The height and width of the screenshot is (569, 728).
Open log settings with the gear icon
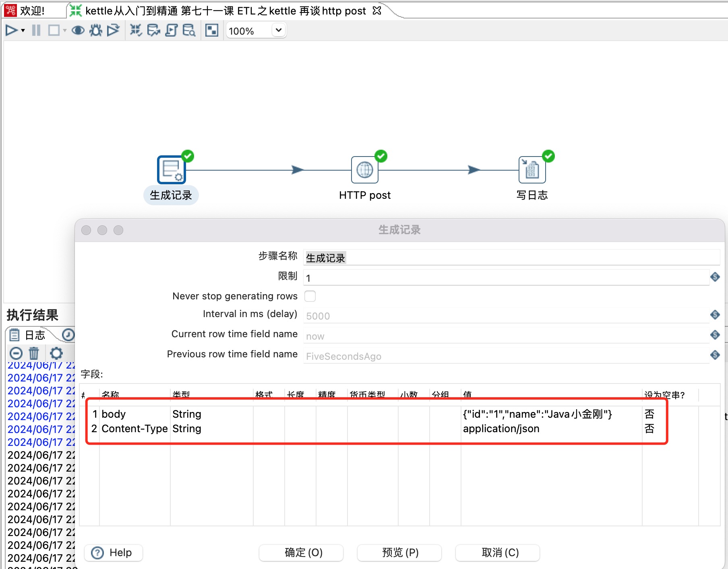[56, 353]
